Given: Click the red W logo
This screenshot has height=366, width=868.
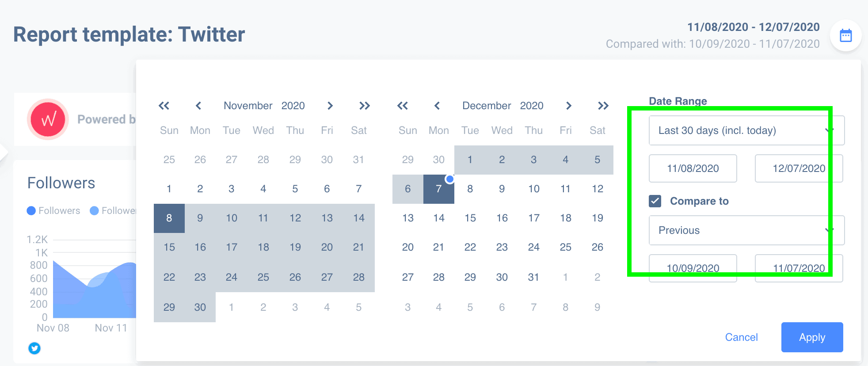Looking at the screenshot, I should tap(48, 119).
